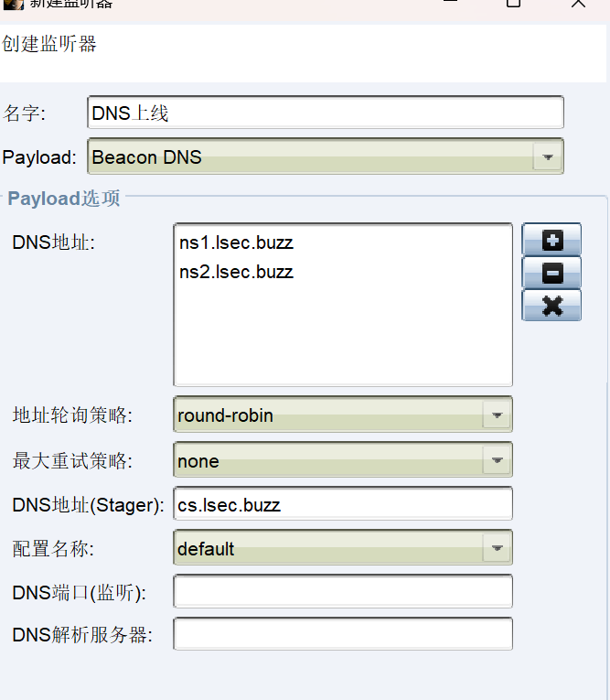The width and height of the screenshot is (610, 700).
Task: Select ns2.lsec.buzz in the DNS host list
Action: [x=236, y=272]
